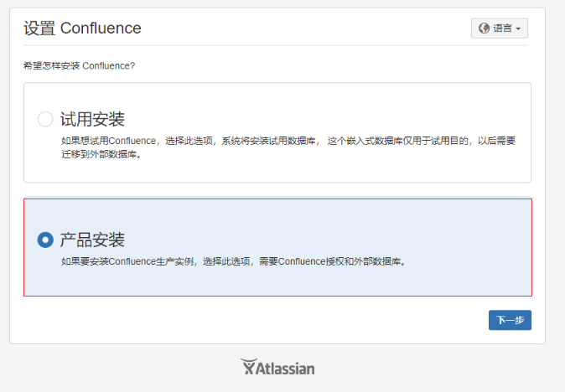Click the globe icon in language button
This screenshot has height=392, width=565.
(484, 28)
